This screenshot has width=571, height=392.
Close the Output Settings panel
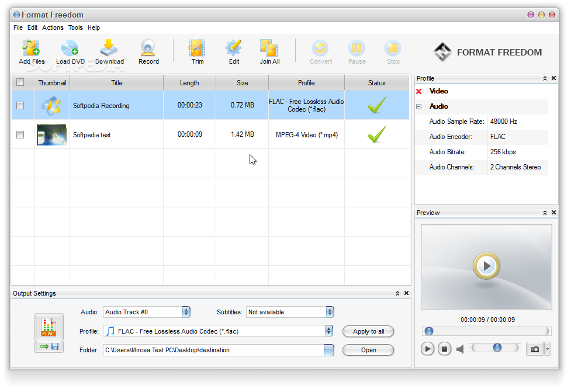(x=406, y=293)
